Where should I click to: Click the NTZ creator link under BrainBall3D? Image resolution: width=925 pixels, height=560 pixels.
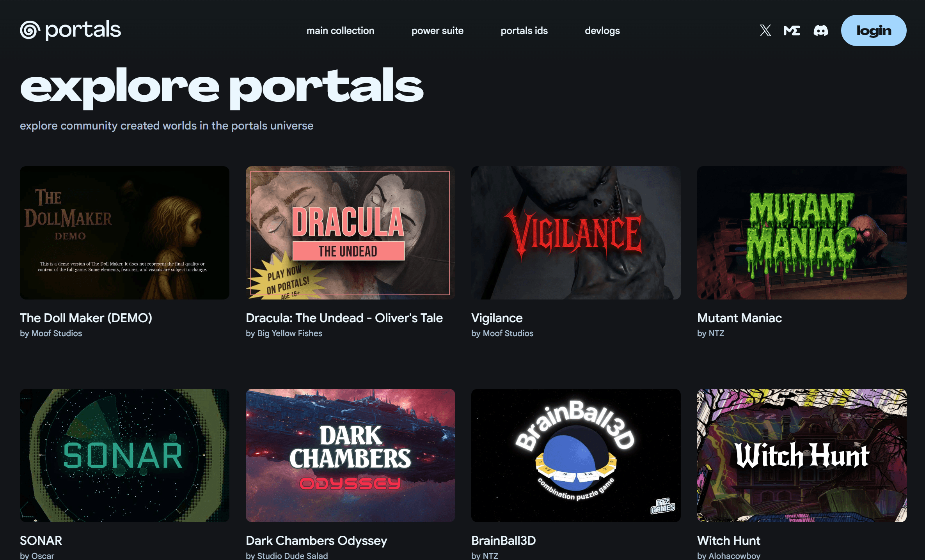(485, 555)
